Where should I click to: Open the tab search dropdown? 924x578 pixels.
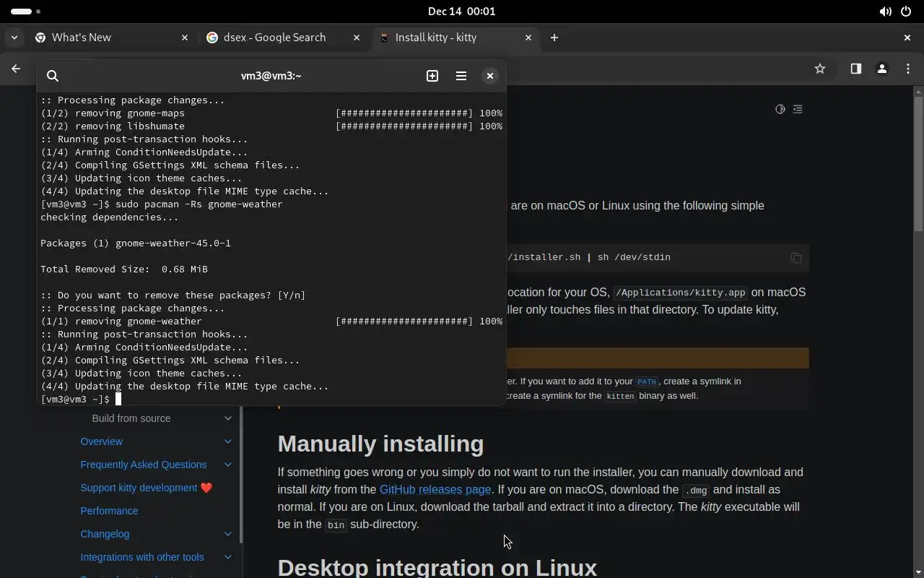(14, 38)
